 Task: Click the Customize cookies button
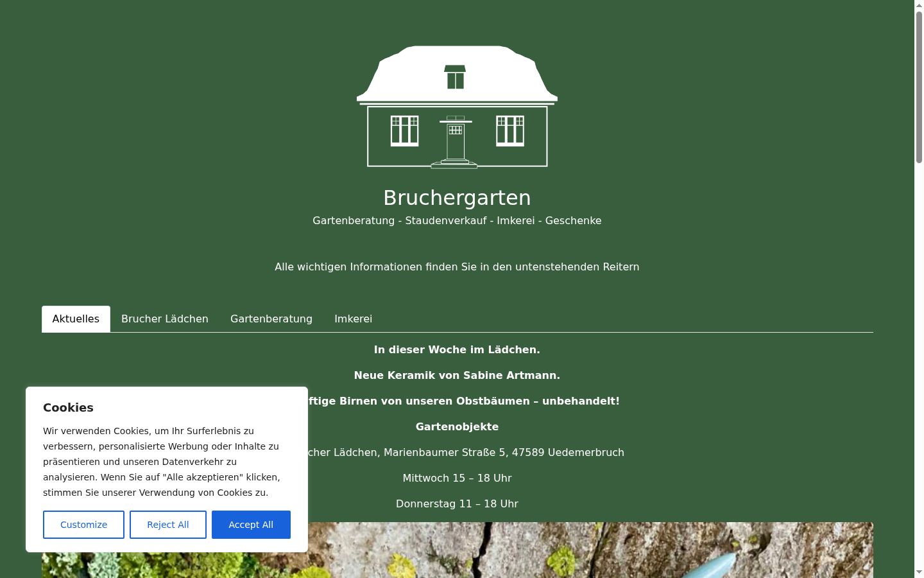coord(83,525)
